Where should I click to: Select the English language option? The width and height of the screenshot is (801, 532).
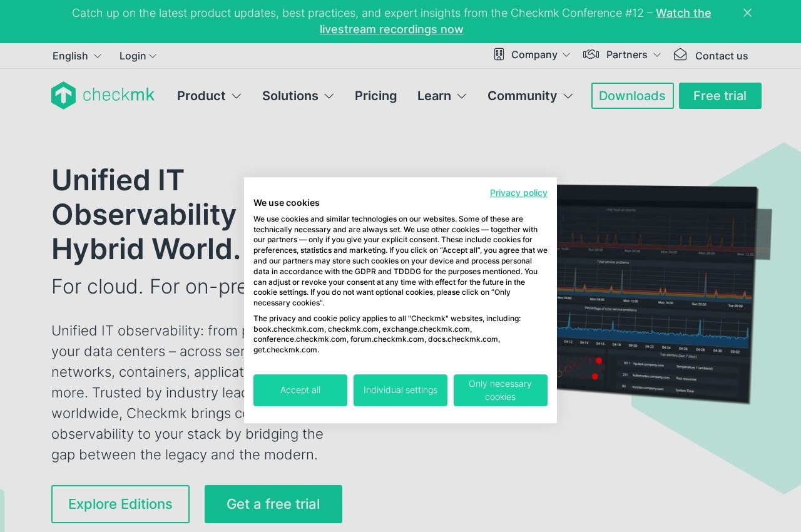70,56
